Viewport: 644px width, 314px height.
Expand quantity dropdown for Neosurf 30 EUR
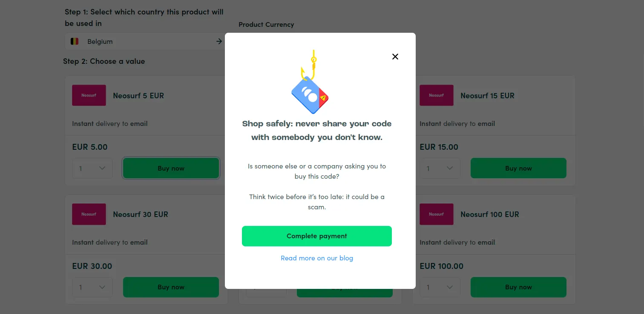(92, 287)
